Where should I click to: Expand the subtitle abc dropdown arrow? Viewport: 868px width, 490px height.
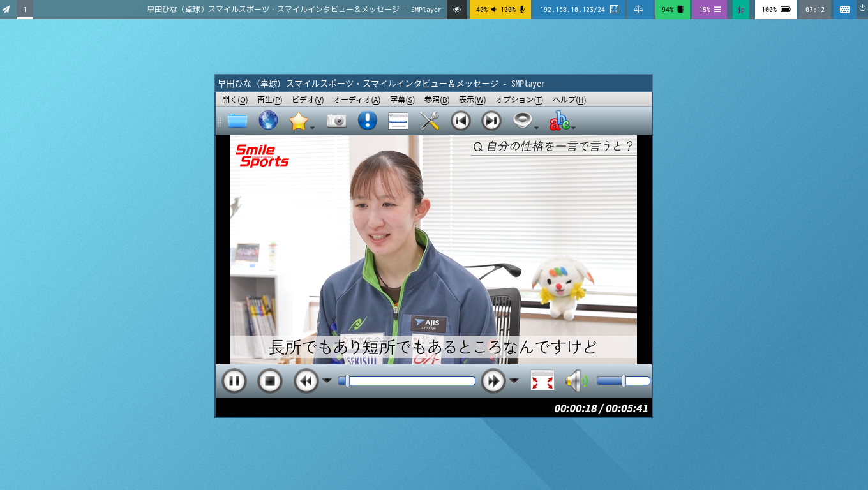point(573,128)
